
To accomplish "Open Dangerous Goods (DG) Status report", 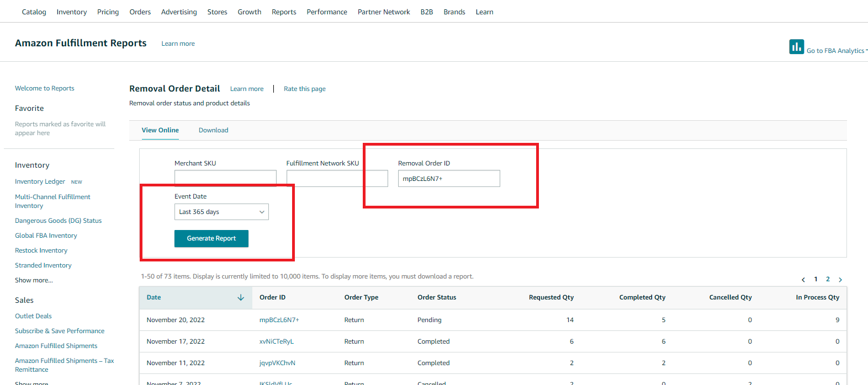I will [x=59, y=221].
